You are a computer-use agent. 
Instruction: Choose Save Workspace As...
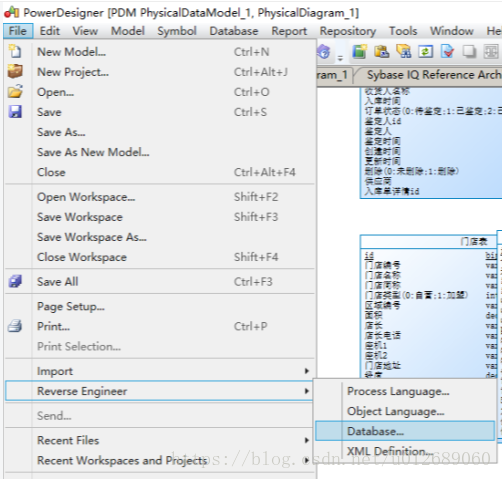click(x=160, y=237)
